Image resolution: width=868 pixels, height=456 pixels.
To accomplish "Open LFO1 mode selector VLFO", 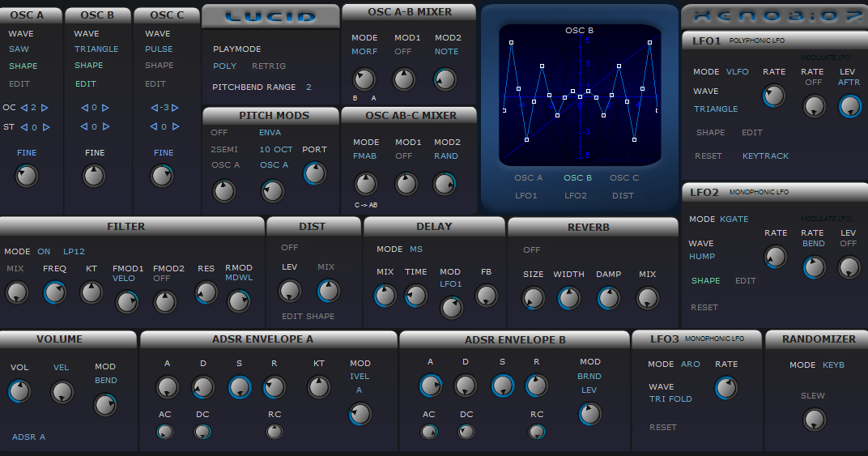I will coord(738,72).
